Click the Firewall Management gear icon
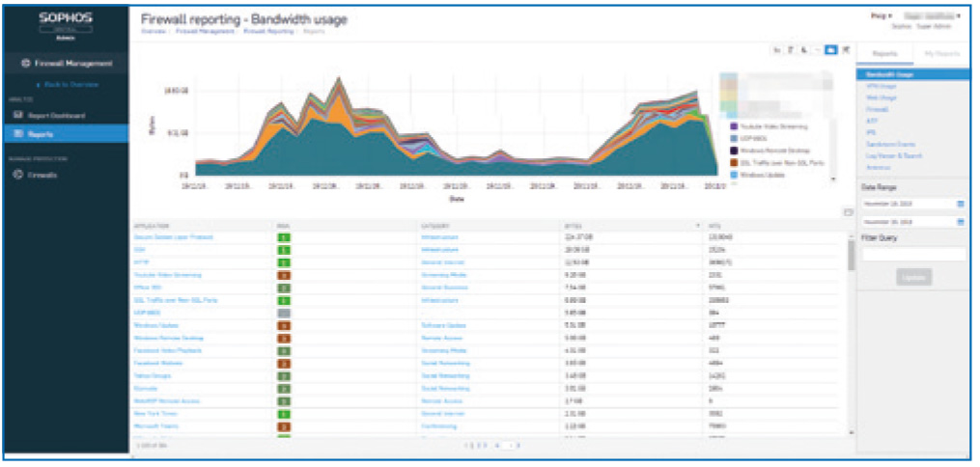This screenshot has width=980, height=467. tap(26, 64)
